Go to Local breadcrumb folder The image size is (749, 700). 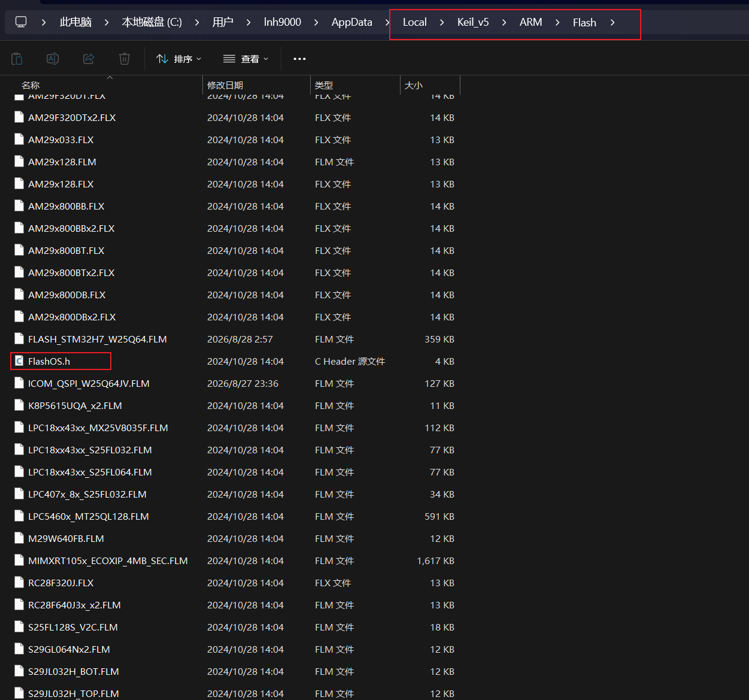(x=415, y=22)
